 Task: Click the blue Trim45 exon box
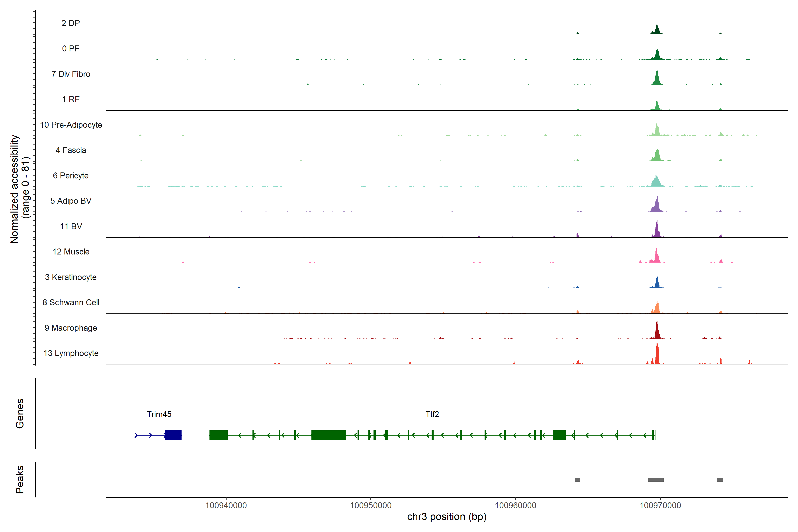[x=173, y=435]
